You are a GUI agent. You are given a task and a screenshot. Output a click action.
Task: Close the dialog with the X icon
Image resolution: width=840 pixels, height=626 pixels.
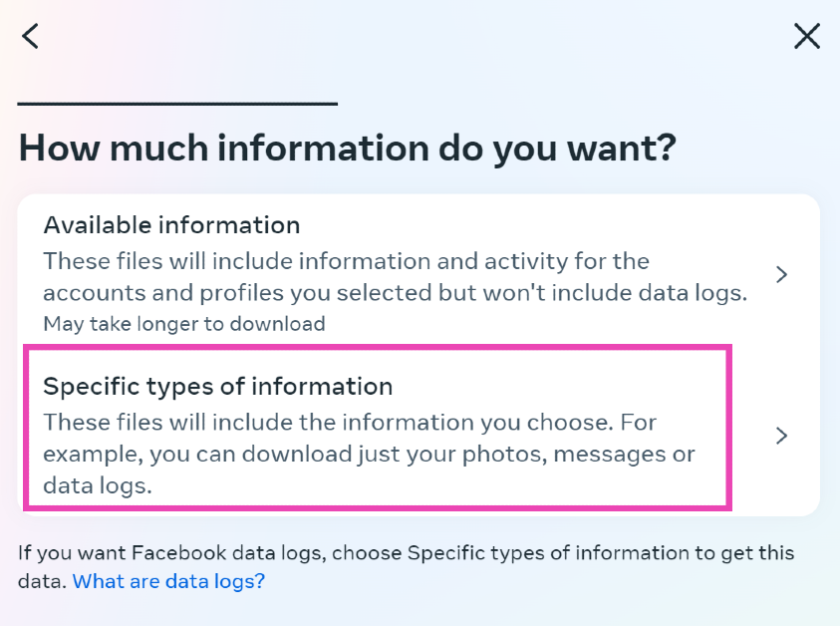[806, 37]
